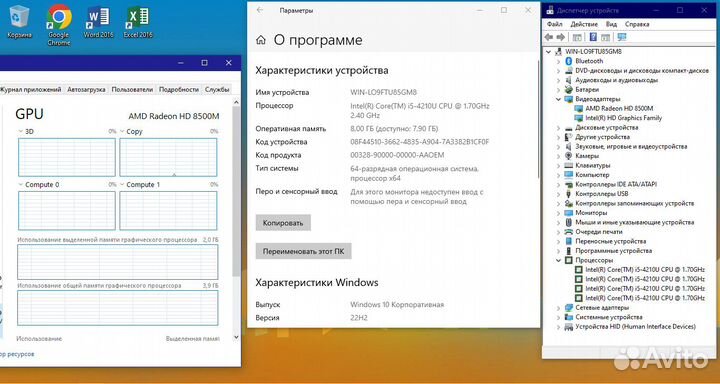
Task: Open the Файл menu in Device Manager
Action: pos(554,24)
